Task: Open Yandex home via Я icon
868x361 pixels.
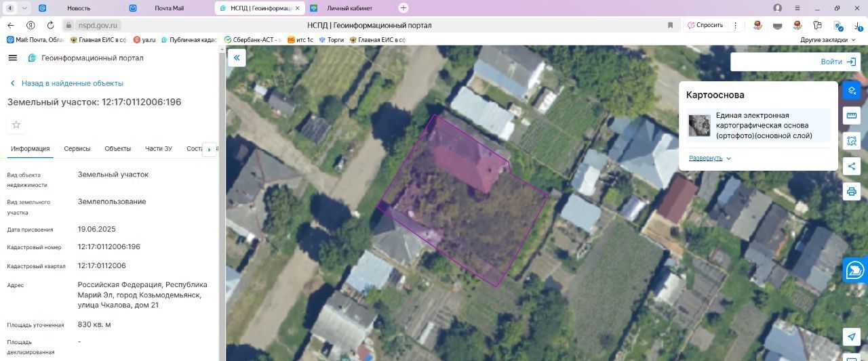Action: click(x=31, y=25)
